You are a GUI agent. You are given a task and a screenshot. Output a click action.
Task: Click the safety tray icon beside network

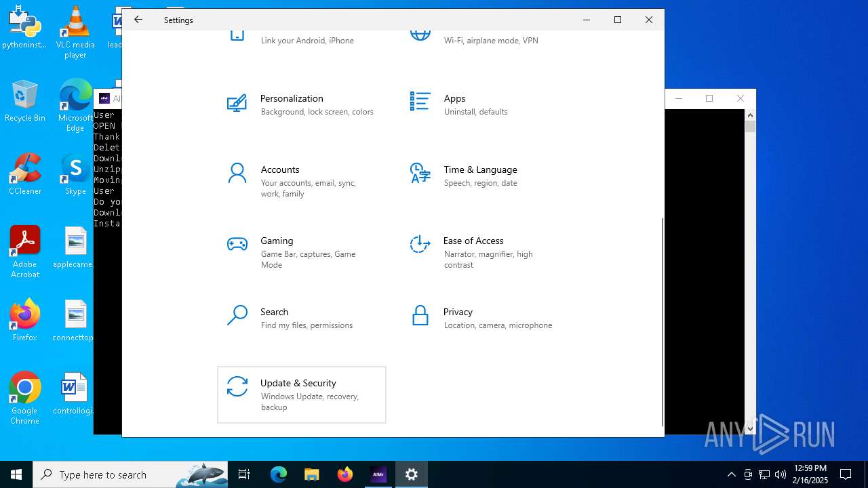pos(748,474)
